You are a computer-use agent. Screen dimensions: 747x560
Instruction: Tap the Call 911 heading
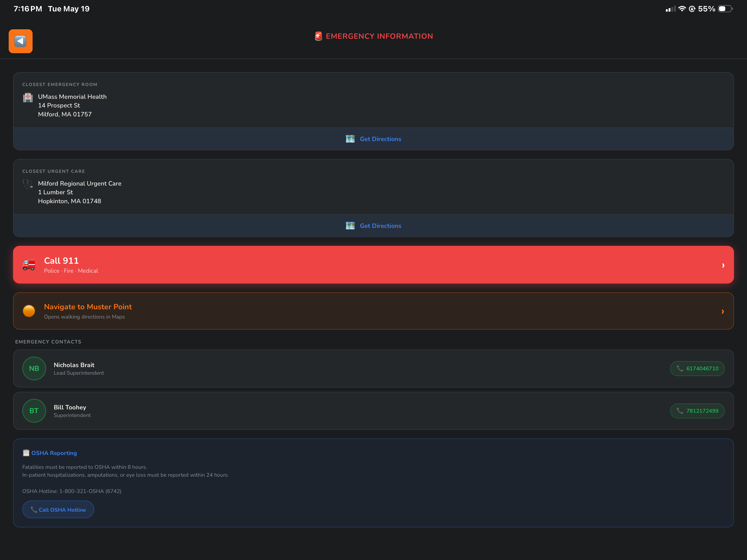(x=61, y=260)
